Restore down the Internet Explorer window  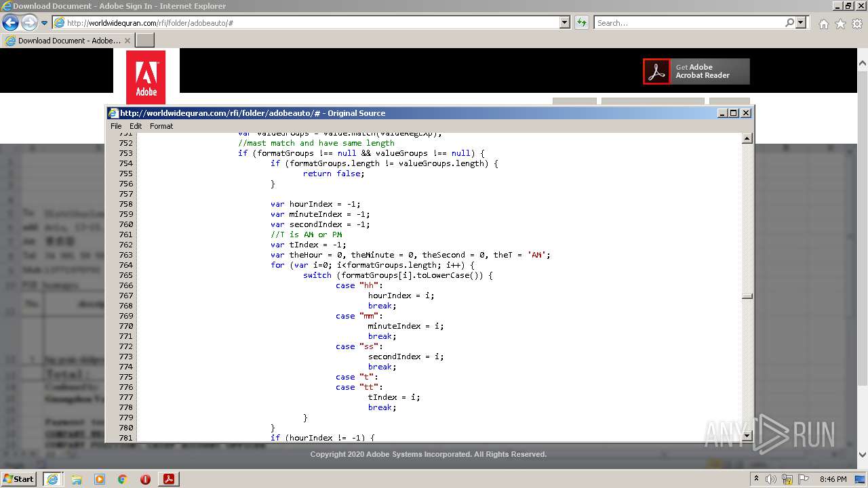coord(848,5)
